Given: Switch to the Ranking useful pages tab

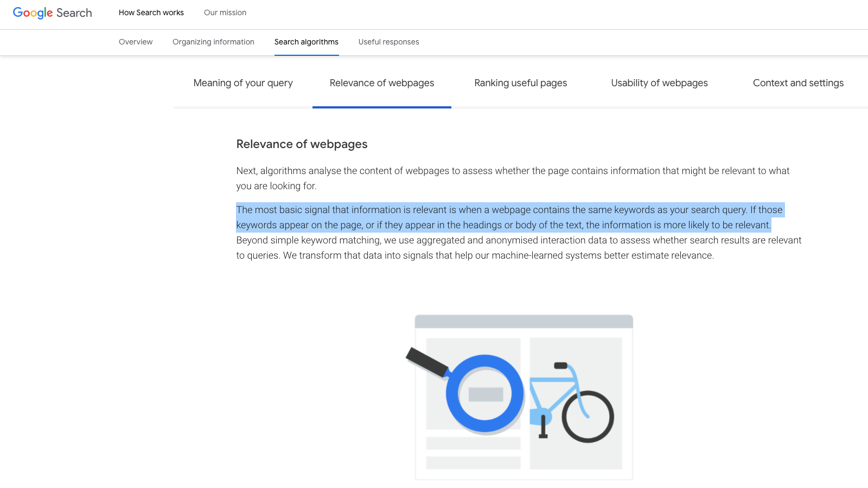Looking at the screenshot, I should (x=521, y=83).
